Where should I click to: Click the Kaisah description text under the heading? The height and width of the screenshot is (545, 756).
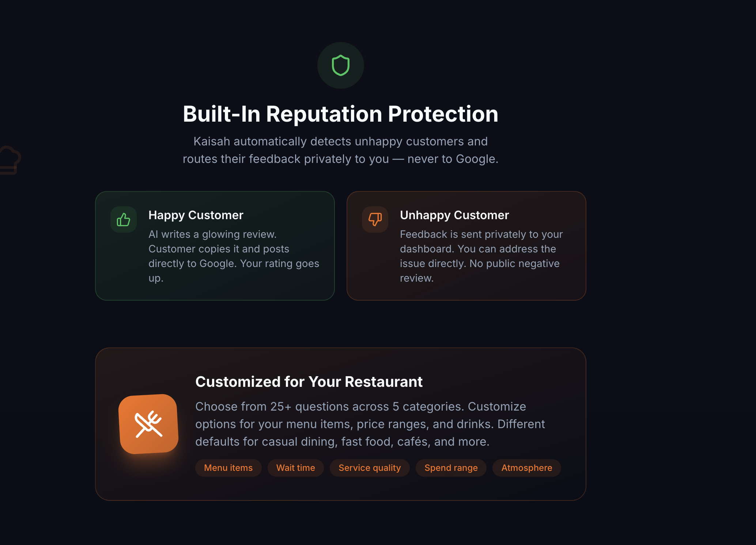tap(340, 150)
